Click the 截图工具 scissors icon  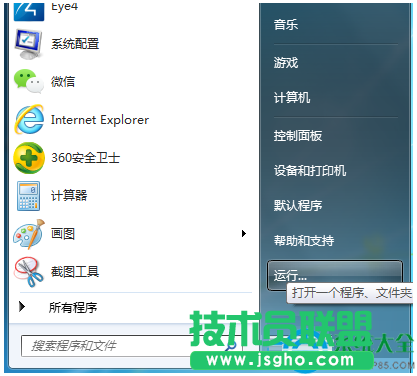(29, 272)
